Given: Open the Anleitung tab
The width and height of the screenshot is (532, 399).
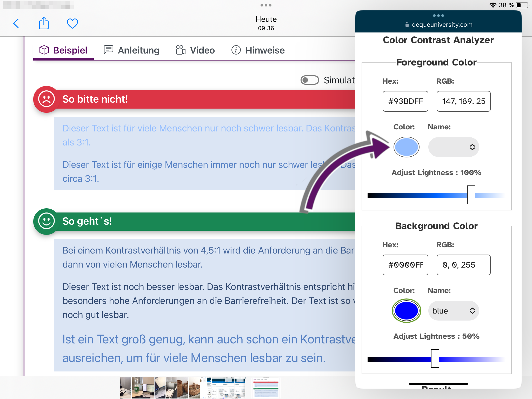Looking at the screenshot, I should click(131, 50).
